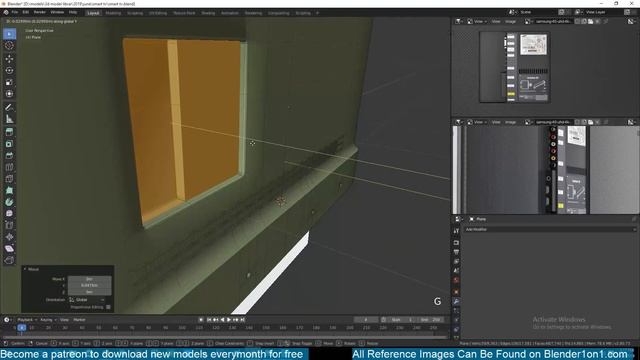
Task: Toggle the timeline preview range clock
Action: (x=384, y=320)
